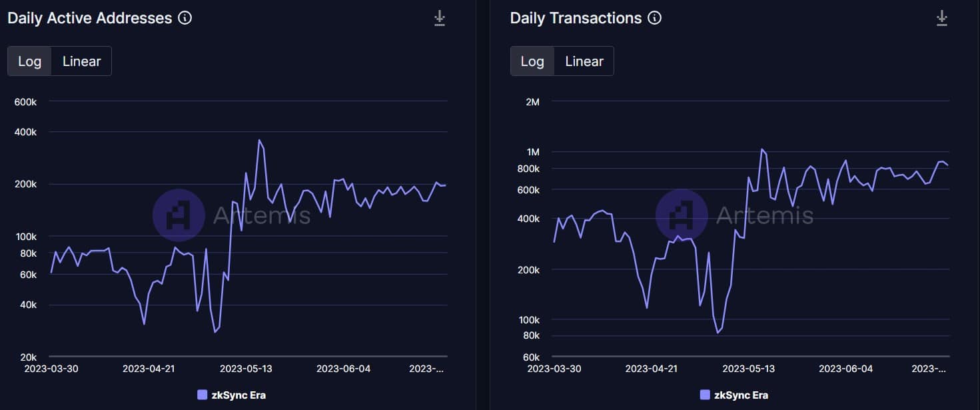Click the peak point on the addresses chart line
This screenshot has width=980, height=410.
click(259, 140)
